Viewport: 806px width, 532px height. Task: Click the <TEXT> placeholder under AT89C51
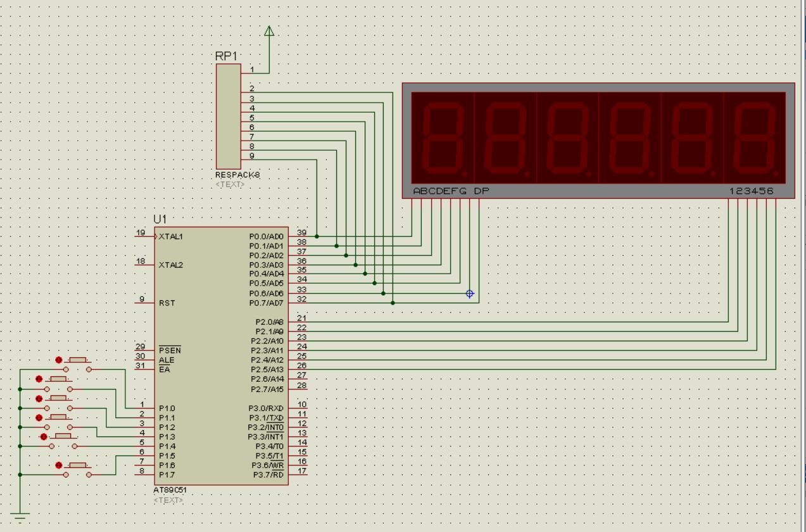point(168,500)
